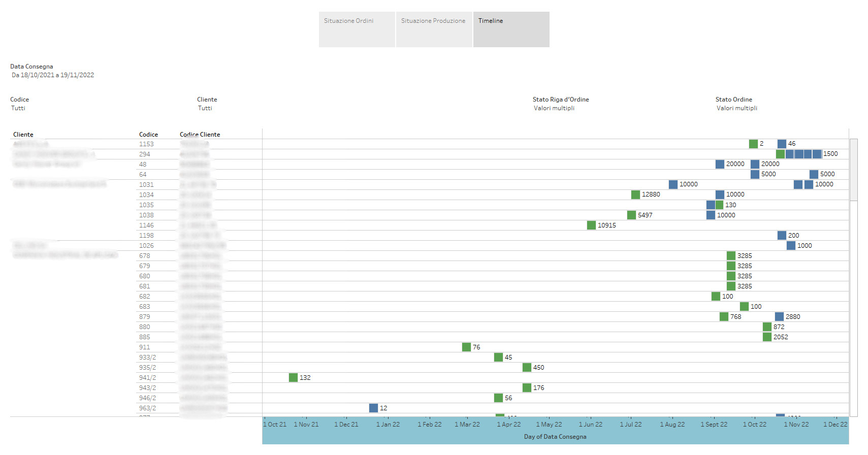
Task: Select the blue marker labeled 1000
Action: point(791,245)
